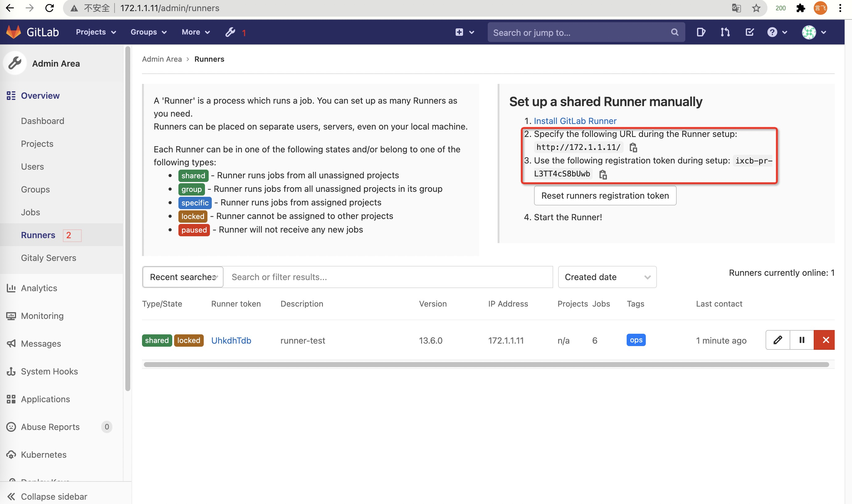
Task: Open Runners in the sidebar
Action: (x=38, y=235)
